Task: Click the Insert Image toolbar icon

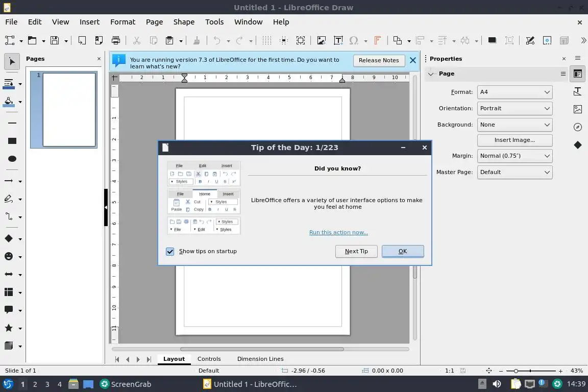Action: coord(321,40)
